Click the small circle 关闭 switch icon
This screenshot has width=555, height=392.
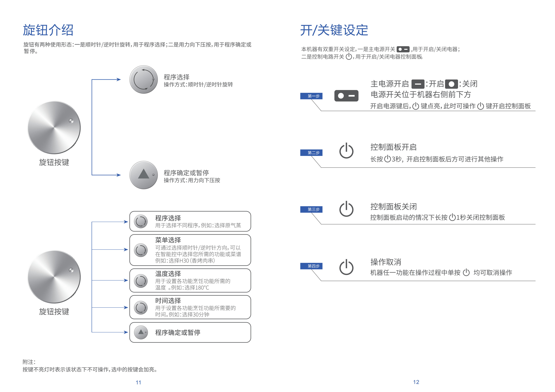click(451, 84)
